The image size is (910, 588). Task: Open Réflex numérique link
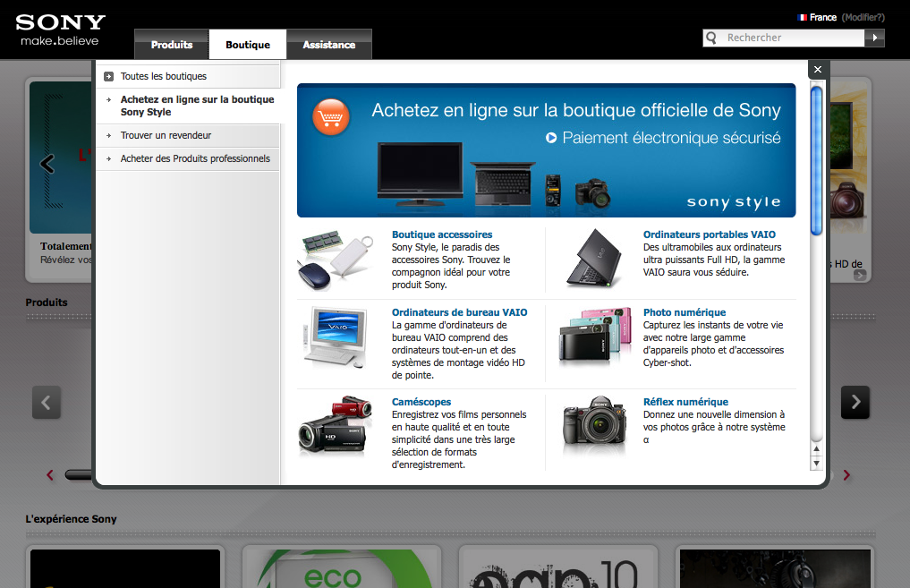tap(685, 402)
